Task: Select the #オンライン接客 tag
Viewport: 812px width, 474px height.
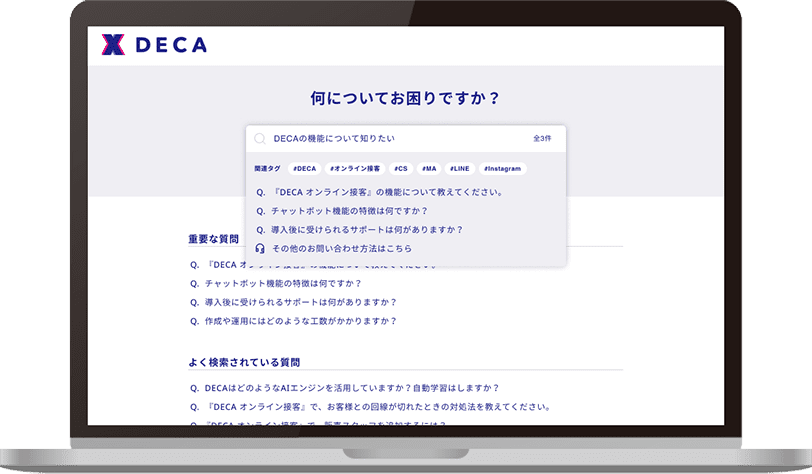Action: (x=354, y=169)
